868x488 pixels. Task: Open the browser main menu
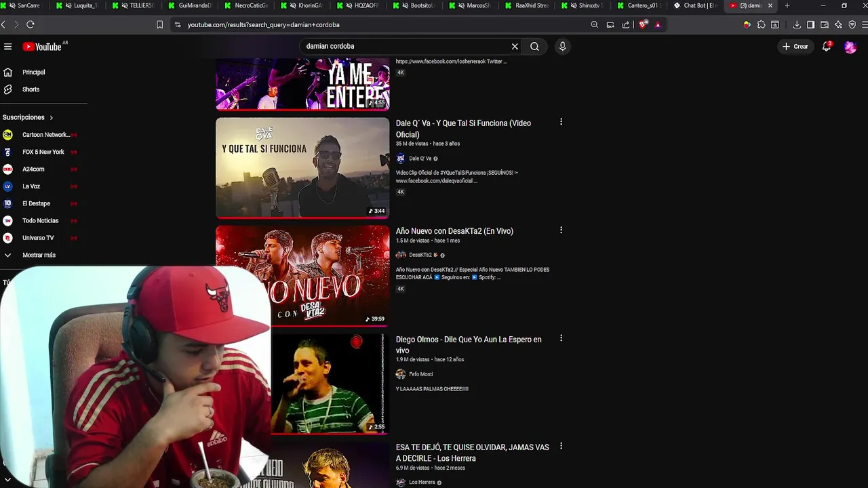click(865, 24)
